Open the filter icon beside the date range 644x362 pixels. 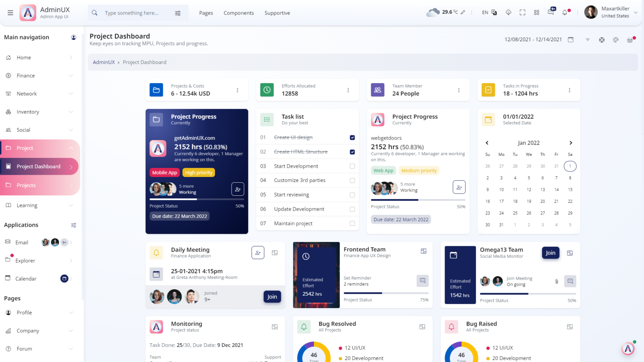(x=588, y=39)
